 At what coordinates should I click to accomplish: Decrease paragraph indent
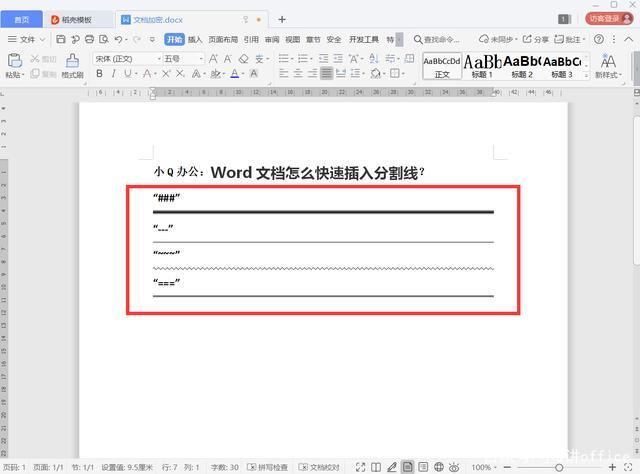pos(323,58)
